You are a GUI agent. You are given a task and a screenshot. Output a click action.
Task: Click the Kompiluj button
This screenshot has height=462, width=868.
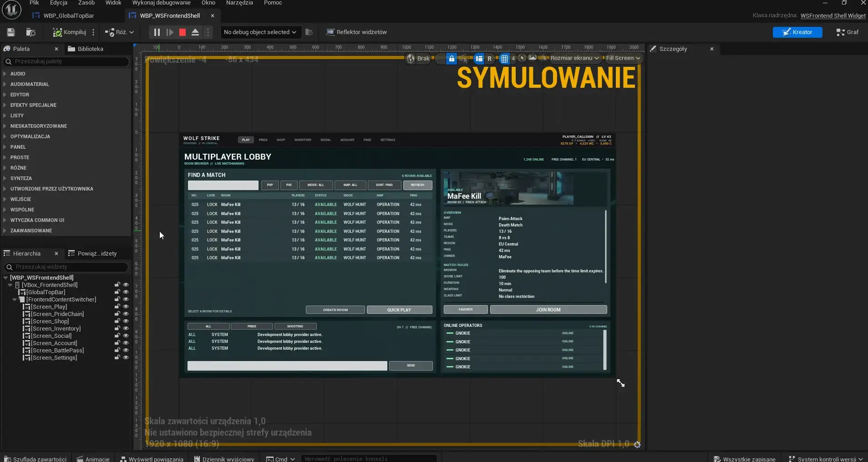70,32
